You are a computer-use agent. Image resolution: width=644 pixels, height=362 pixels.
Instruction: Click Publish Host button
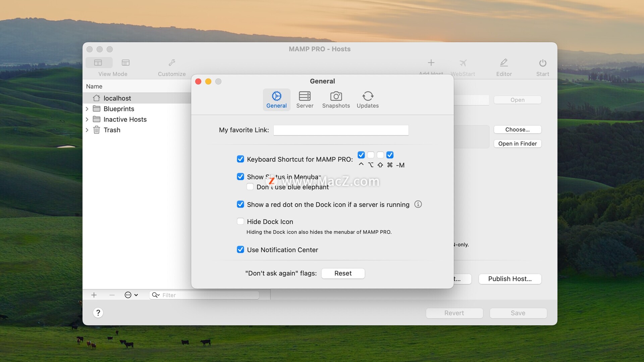[510, 279]
